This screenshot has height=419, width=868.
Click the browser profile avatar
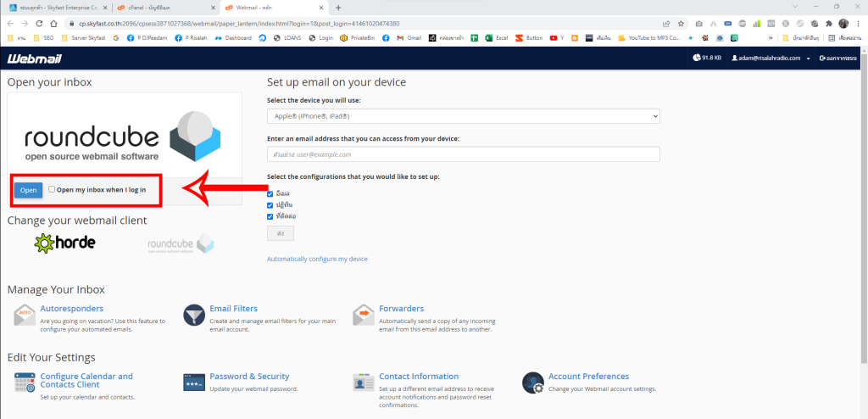click(843, 24)
